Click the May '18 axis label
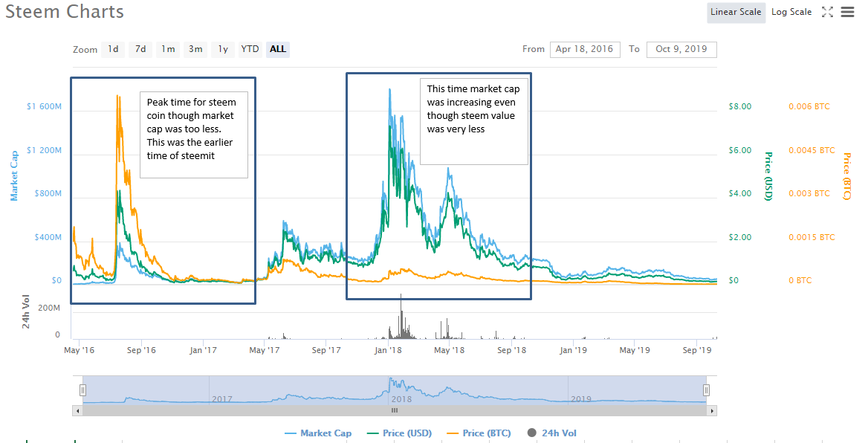The width and height of the screenshot is (868, 443). click(x=450, y=350)
